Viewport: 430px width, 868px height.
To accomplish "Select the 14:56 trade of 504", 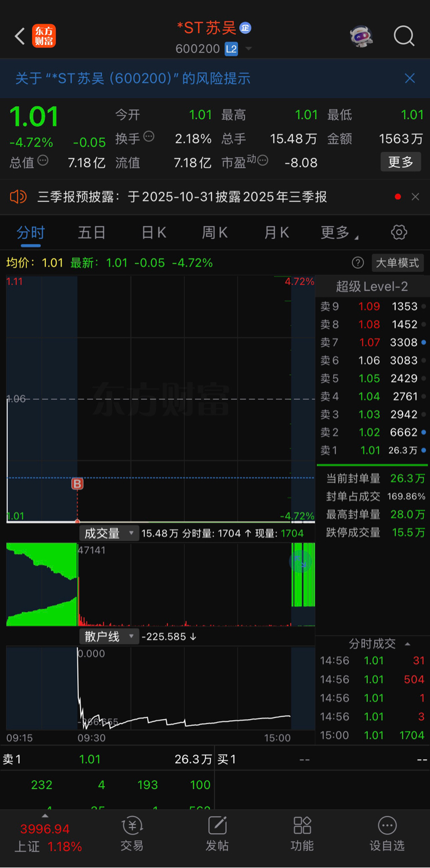I will click(x=372, y=679).
